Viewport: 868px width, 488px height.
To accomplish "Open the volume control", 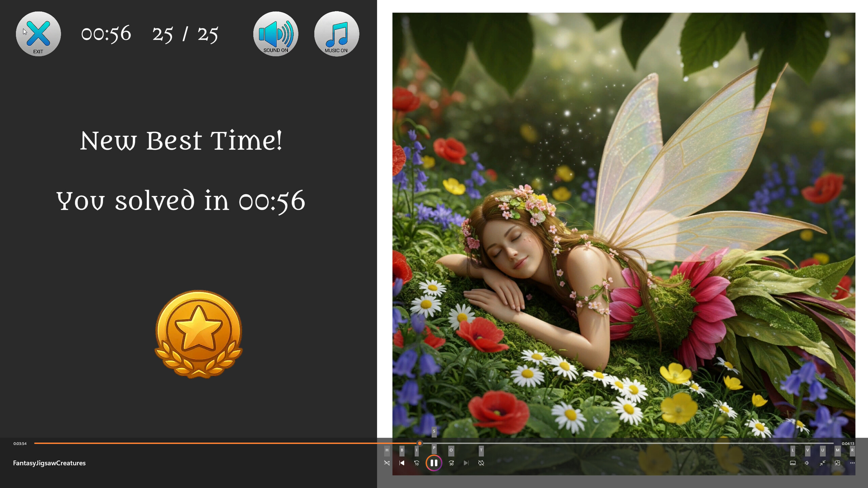I will click(807, 463).
